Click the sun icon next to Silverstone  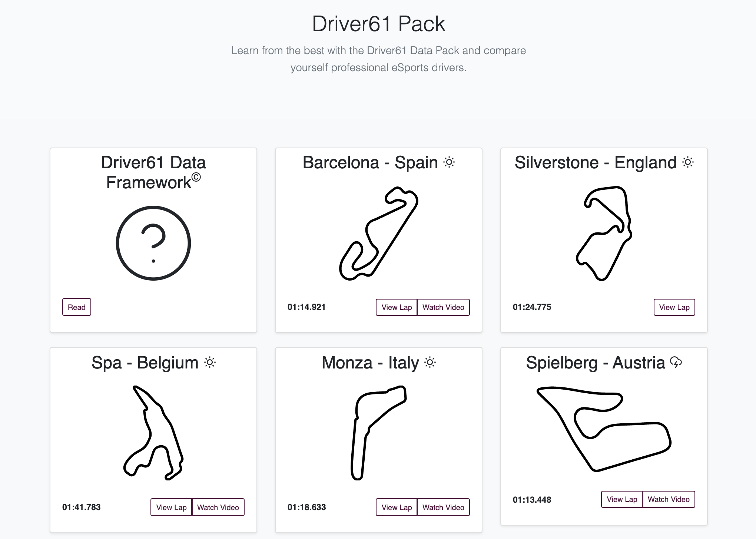coord(688,162)
